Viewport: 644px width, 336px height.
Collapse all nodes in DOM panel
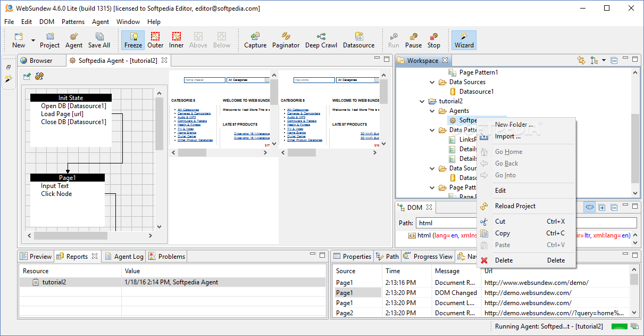click(613, 207)
